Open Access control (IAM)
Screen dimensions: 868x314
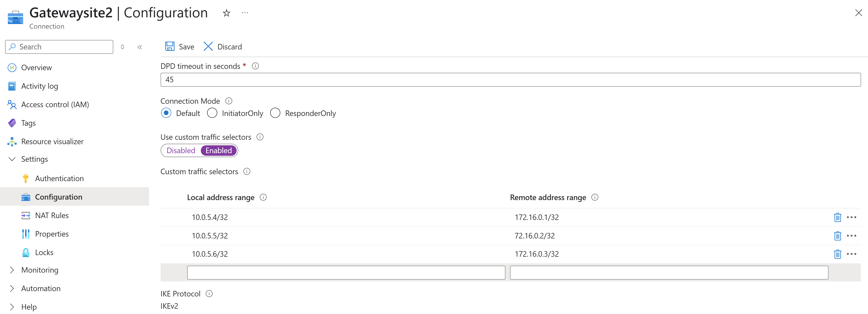click(55, 105)
